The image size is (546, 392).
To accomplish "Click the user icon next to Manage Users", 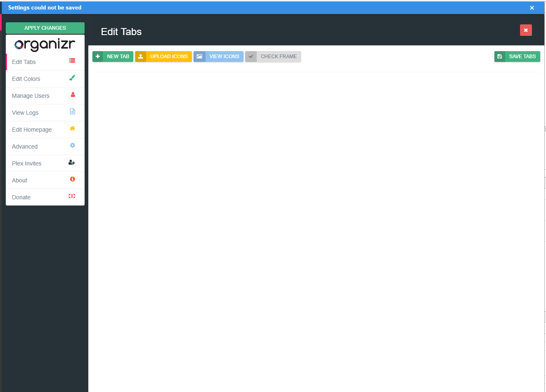I will [72, 94].
